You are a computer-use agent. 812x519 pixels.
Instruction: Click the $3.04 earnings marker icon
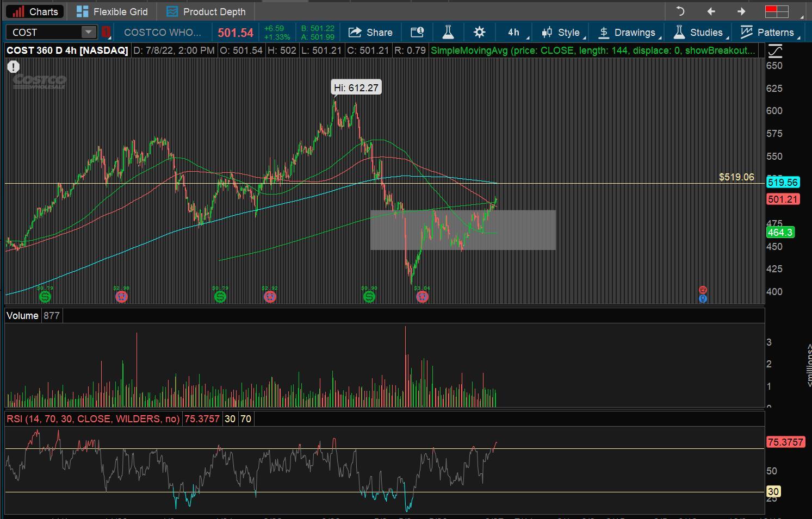tap(422, 297)
